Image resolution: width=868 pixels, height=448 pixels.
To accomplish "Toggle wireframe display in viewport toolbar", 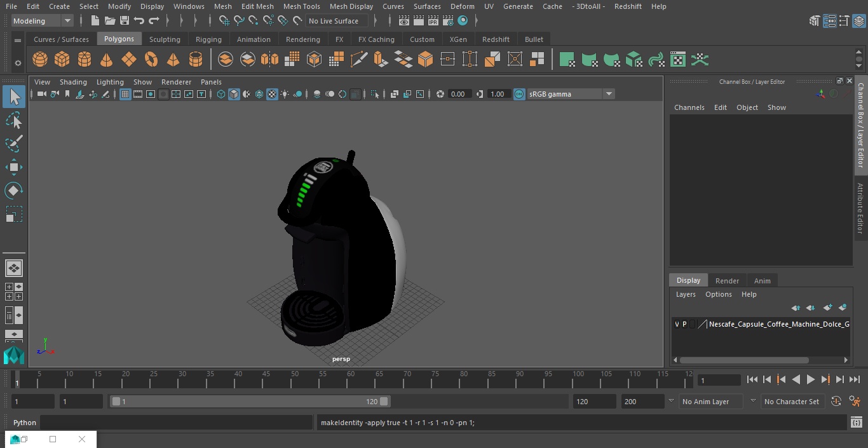I will tap(221, 94).
